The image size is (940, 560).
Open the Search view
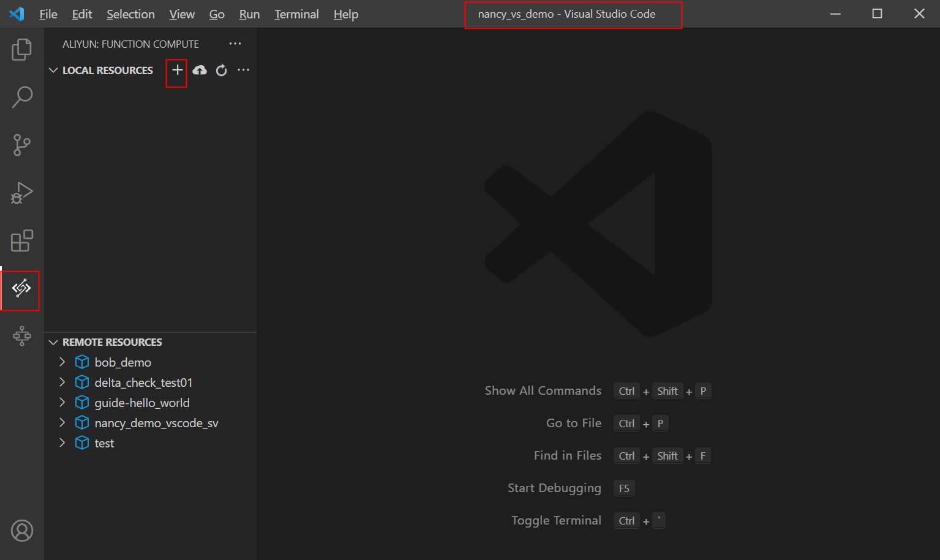pyautogui.click(x=22, y=97)
